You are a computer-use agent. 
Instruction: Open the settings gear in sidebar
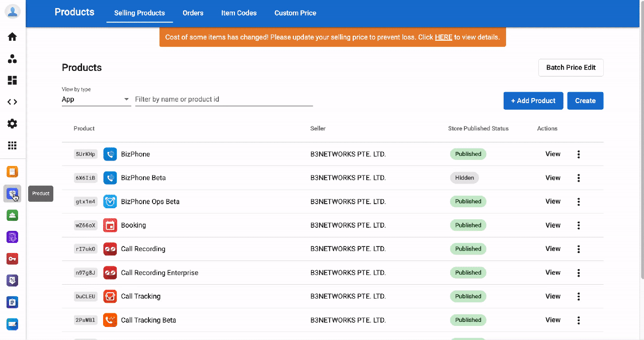(x=13, y=124)
